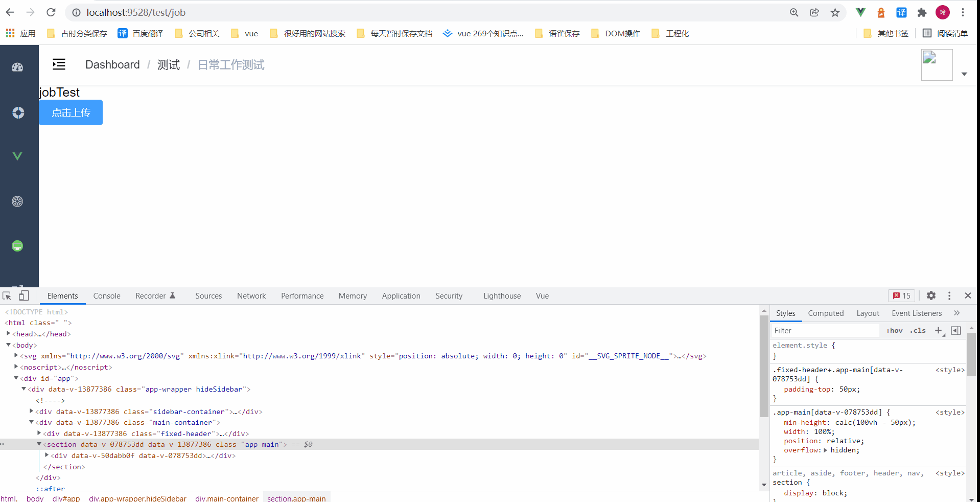Open the avatar dropdown arrow top right
This screenshot has width=980, height=502.
coord(965,74)
